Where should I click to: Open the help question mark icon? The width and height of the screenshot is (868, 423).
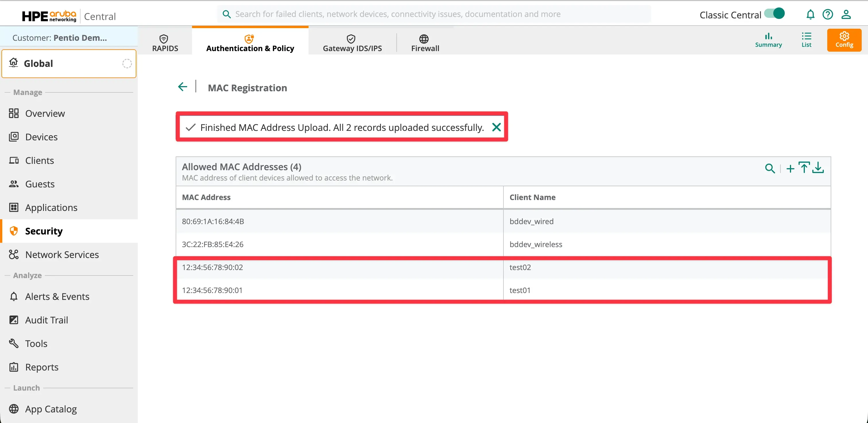pyautogui.click(x=828, y=14)
